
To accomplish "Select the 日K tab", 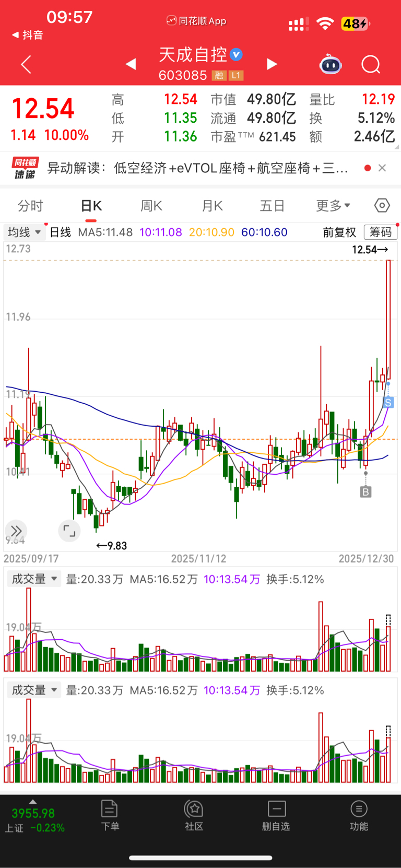I will (91, 206).
